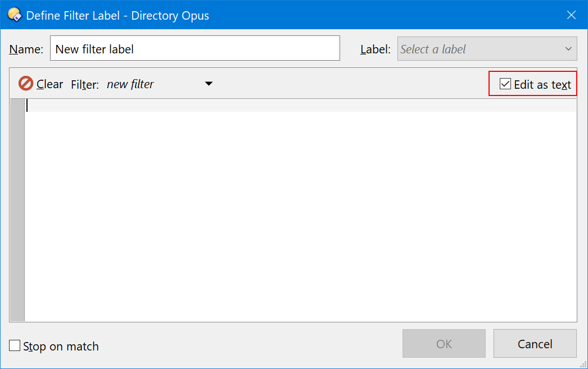Click the Directory Opus title bar icon

click(x=14, y=15)
